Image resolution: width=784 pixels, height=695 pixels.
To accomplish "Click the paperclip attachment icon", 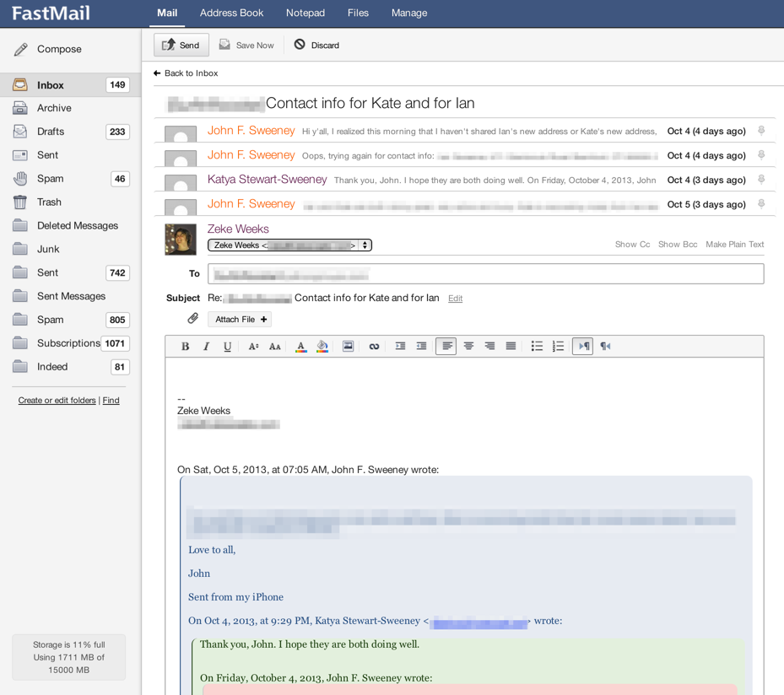I will pyautogui.click(x=193, y=318).
